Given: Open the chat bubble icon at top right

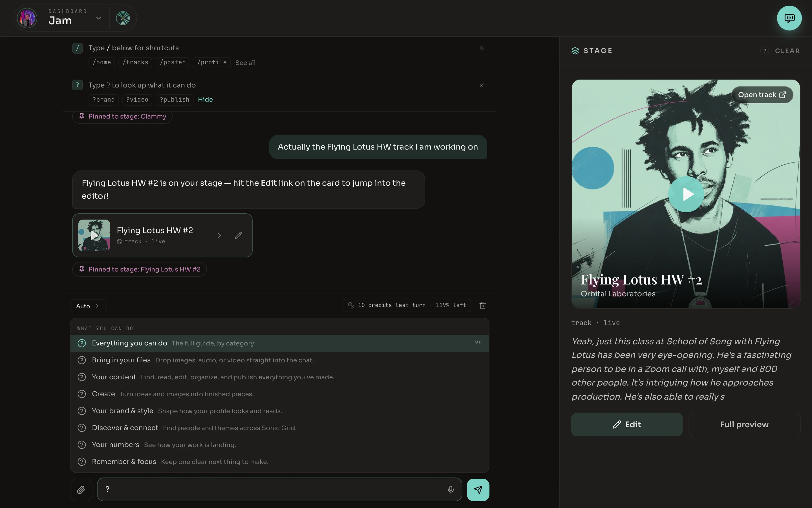Looking at the screenshot, I should pyautogui.click(x=789, y=18).
